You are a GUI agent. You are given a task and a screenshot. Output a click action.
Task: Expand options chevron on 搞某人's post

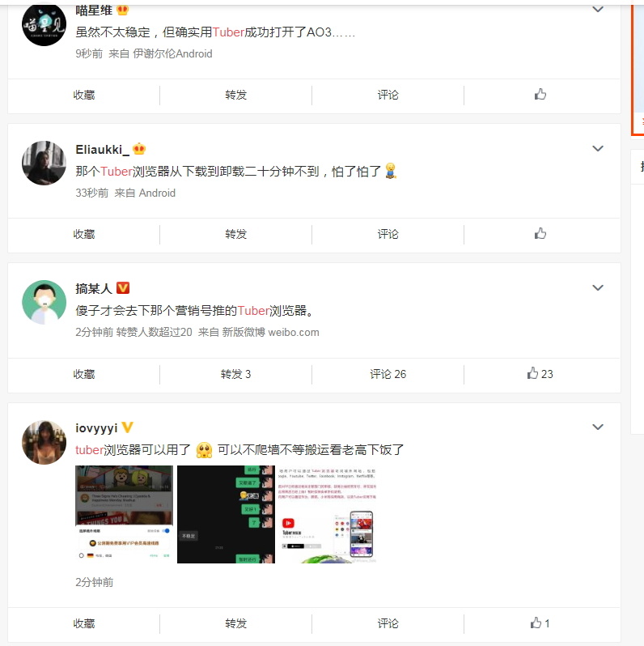(x=597, y=287)
